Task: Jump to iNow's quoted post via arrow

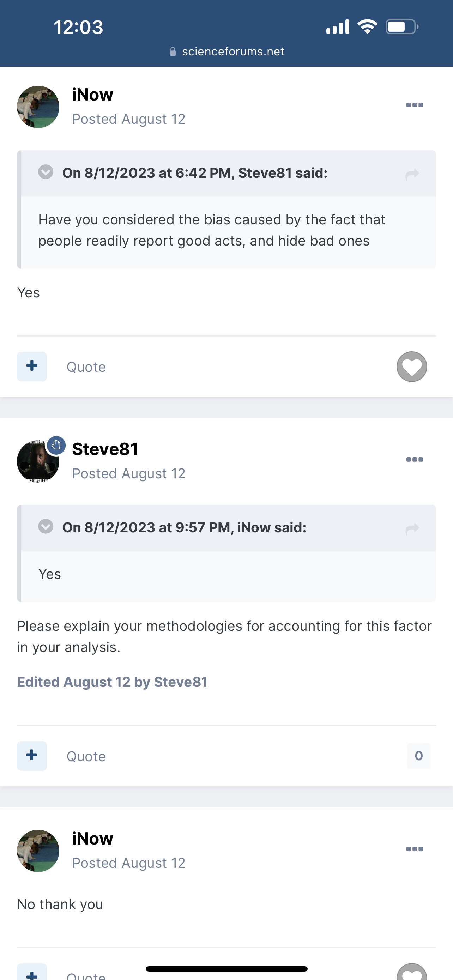Action: 412,529
